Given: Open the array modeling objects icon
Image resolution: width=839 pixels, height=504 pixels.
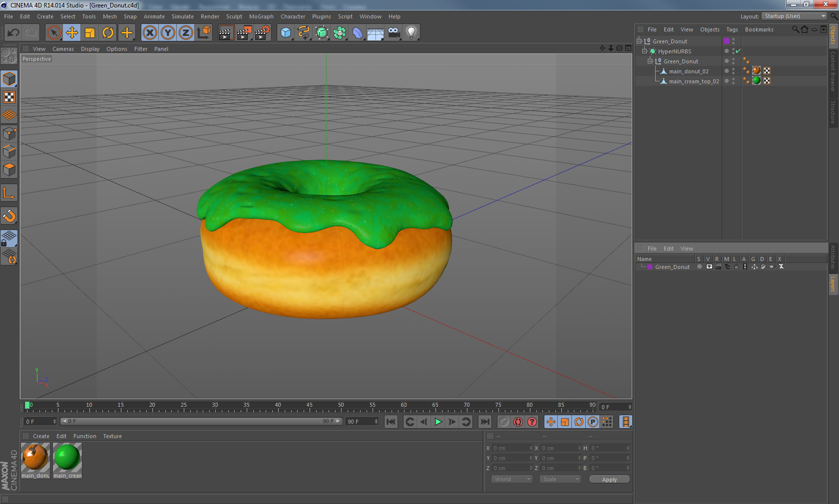Looking at the screenshot, I should tap(340, 33).
